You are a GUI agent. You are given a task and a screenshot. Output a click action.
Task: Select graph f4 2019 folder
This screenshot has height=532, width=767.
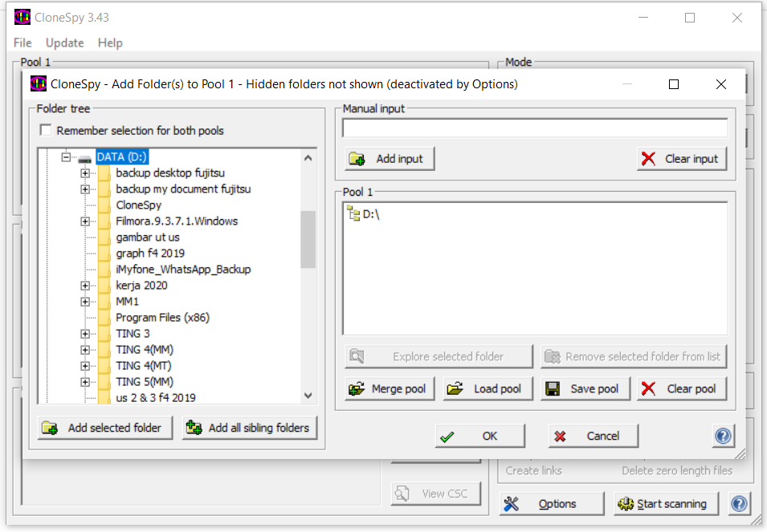click(x=150, y=254)
